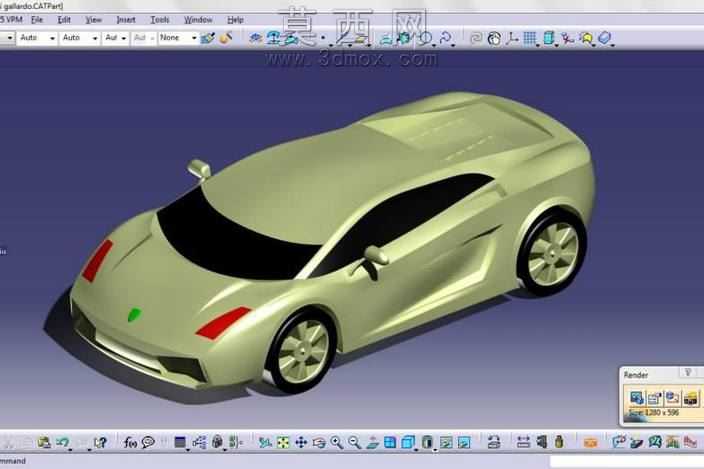Click the red axis icon in top toolbar
The height and width of the screenshot is (469, 704).
(568, 39)
